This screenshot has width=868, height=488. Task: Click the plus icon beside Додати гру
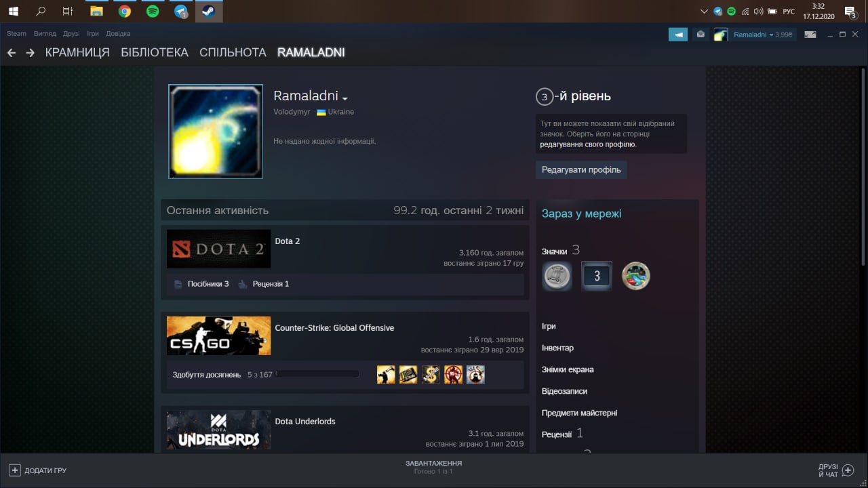pyautogui.click(x=15, y=470)
